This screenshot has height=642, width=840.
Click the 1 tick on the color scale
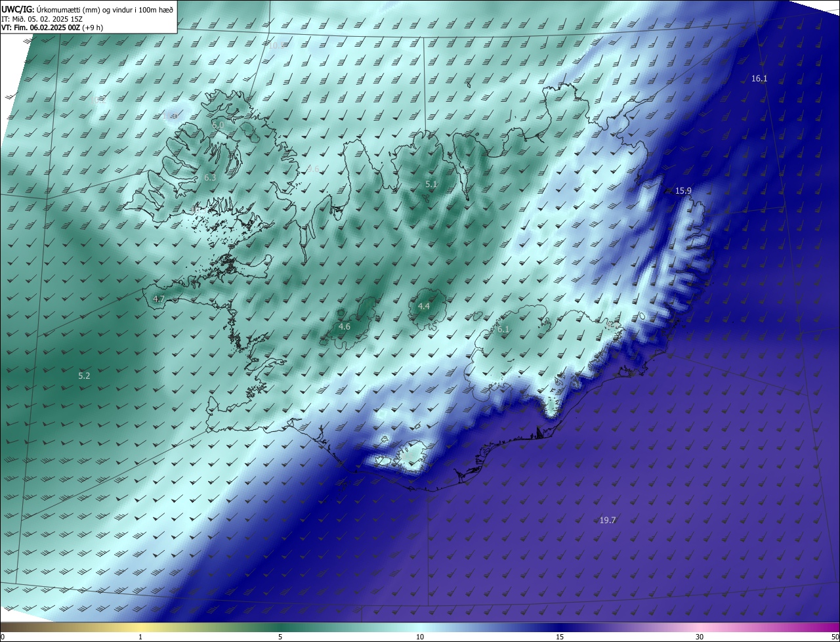[140, 637]
